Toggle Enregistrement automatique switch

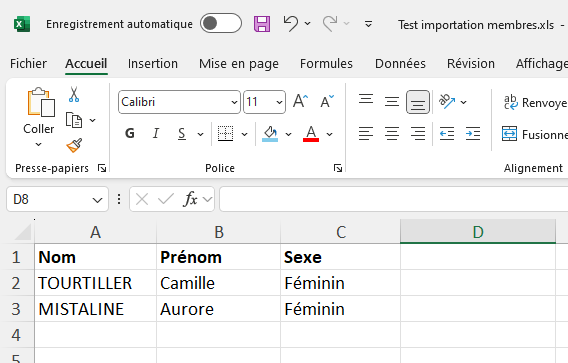(221, 24)
